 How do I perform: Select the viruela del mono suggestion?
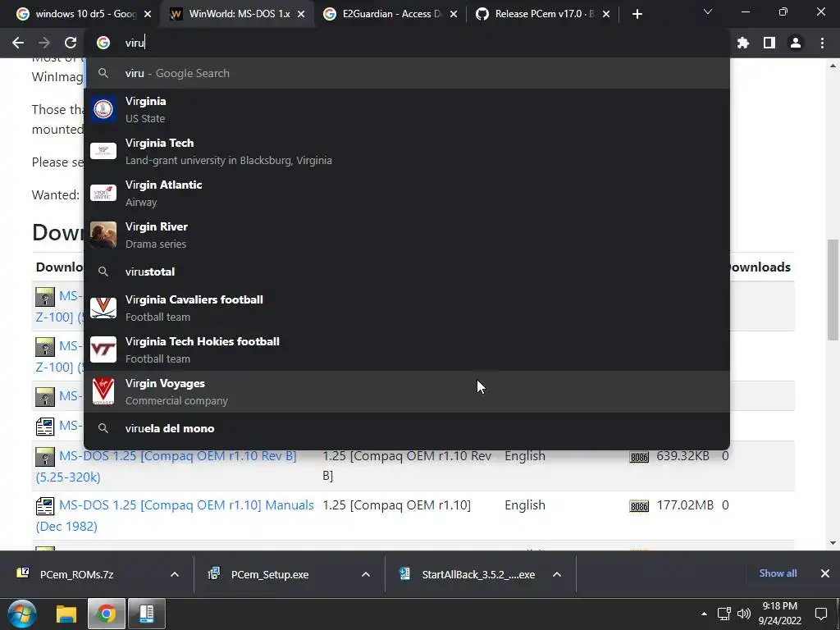tap(407, 428)
